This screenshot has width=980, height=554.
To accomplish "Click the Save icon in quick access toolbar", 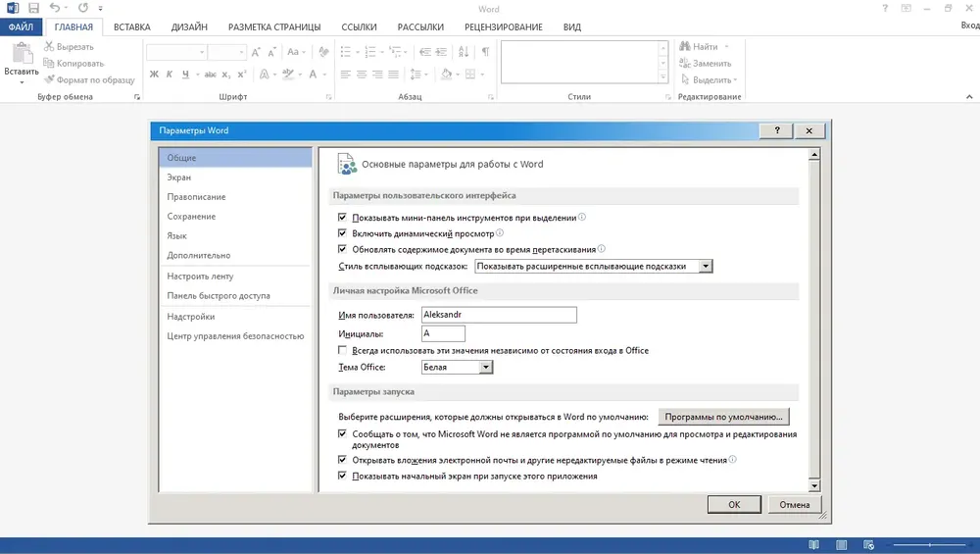I will pyautogui.click(x=33, y=8).
